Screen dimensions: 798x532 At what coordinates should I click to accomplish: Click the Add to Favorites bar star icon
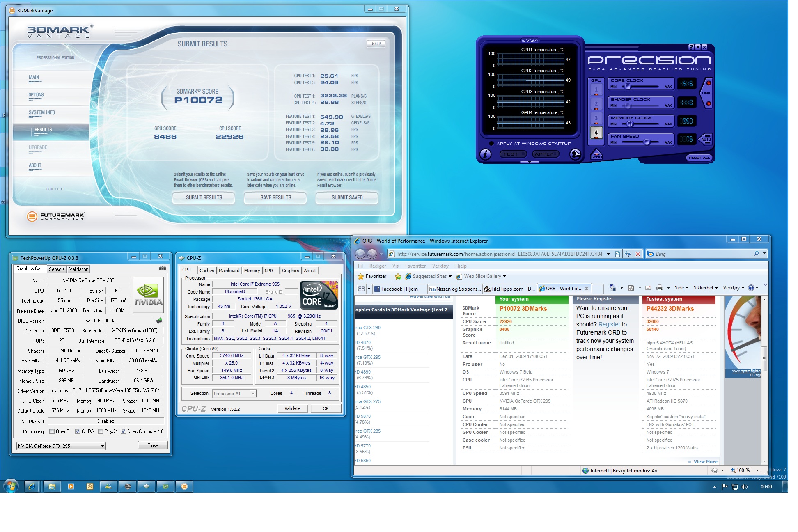398,277
